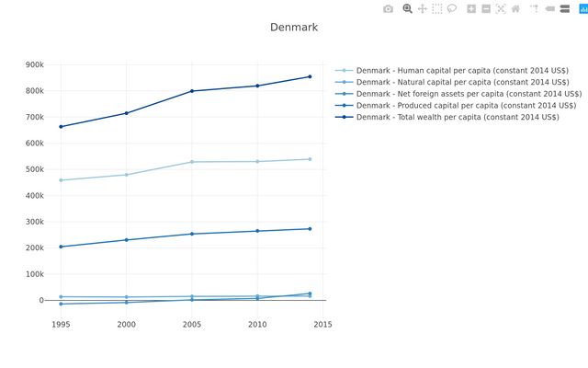
Task: Click the Denmark chart title
Action: pos(294,28)
